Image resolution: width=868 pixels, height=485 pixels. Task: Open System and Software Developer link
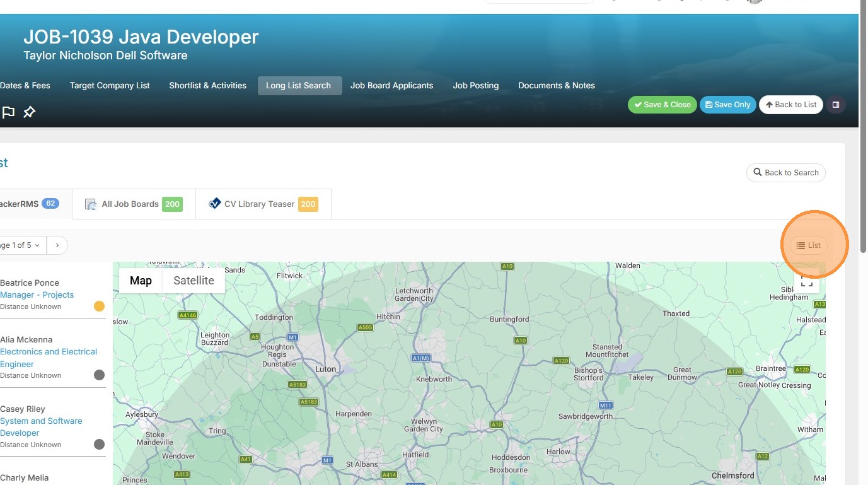(41, 427)
